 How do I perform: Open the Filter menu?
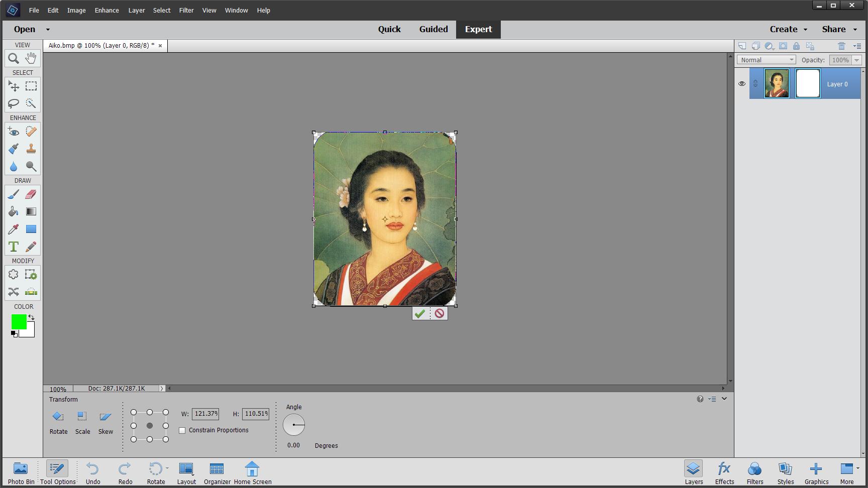(x=186, y=10)
